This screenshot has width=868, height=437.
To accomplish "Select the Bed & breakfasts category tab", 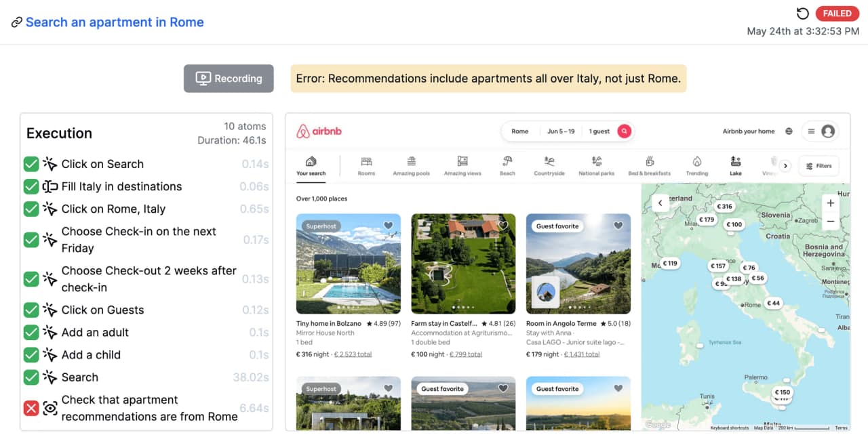I will tap(650, 166).
